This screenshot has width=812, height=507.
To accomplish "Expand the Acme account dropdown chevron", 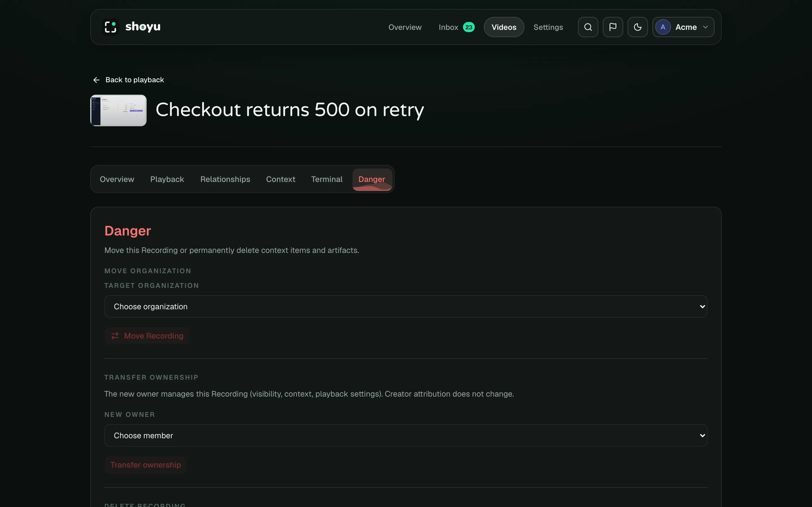I will pos(705,27).
